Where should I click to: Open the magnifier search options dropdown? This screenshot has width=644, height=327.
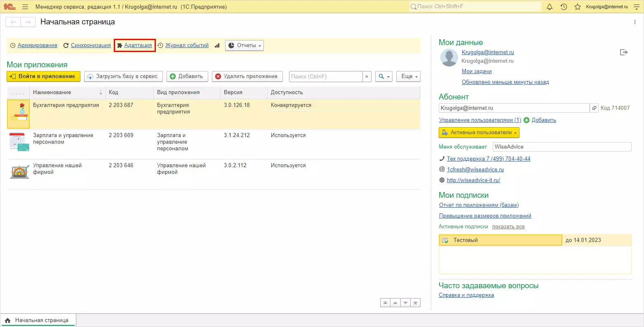383,76
